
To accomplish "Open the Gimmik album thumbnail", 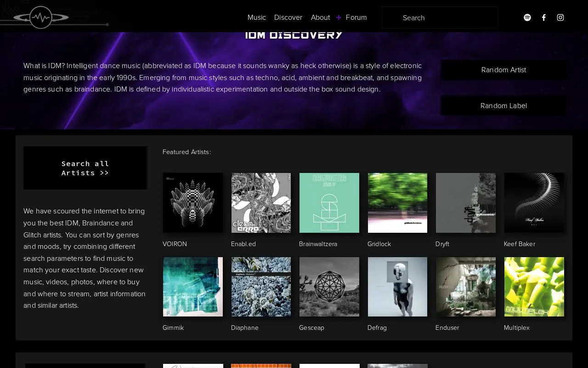I will tap(193, 287).
